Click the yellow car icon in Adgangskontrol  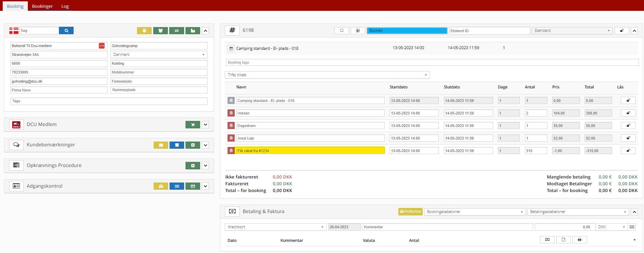pos(161,186)
